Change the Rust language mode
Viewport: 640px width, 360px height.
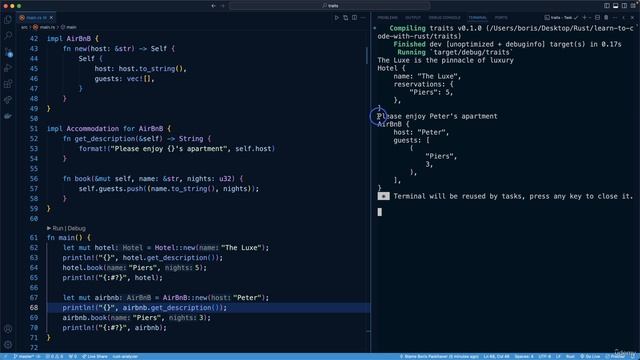tap(570, 356)
